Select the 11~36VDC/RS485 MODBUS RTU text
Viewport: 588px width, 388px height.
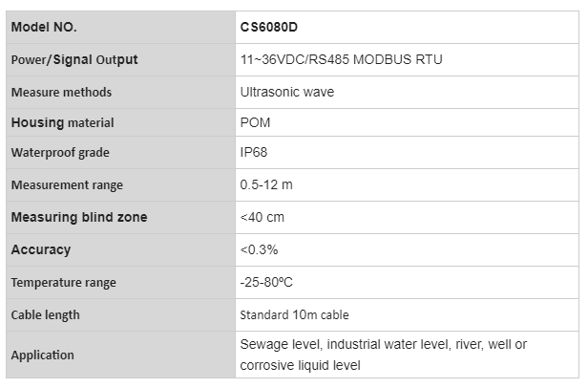[342, 59]
